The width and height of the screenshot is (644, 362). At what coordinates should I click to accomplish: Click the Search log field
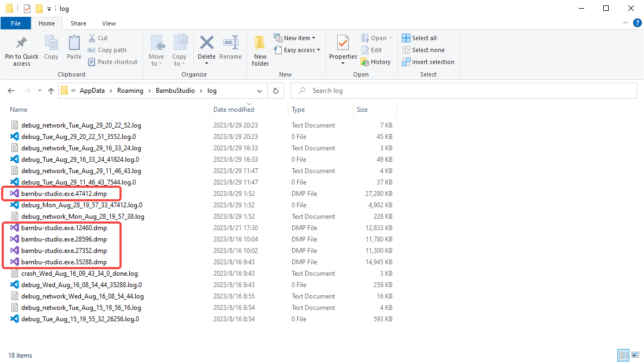(464, 91)
